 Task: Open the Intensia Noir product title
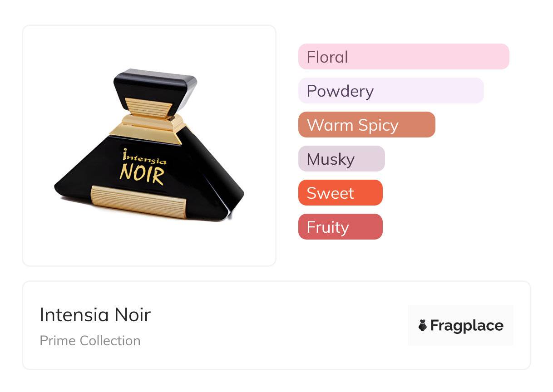(x=95, y=315)
